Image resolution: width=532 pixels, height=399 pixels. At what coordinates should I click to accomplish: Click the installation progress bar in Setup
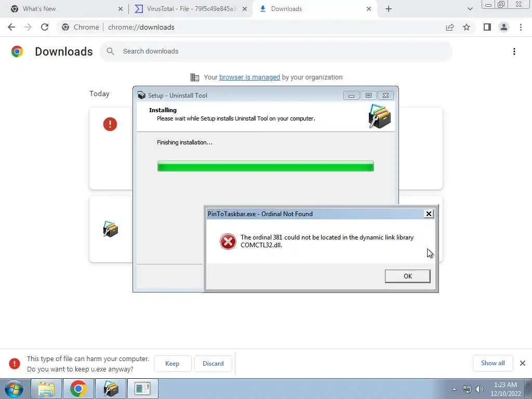[x=265, y=166]
